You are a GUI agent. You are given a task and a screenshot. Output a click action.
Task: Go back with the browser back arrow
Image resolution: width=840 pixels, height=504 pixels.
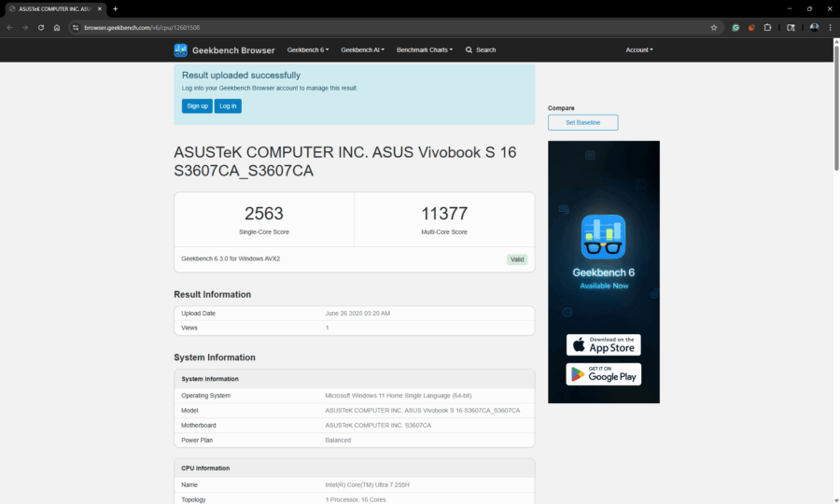pyautogui.click(x=9, y=27)
